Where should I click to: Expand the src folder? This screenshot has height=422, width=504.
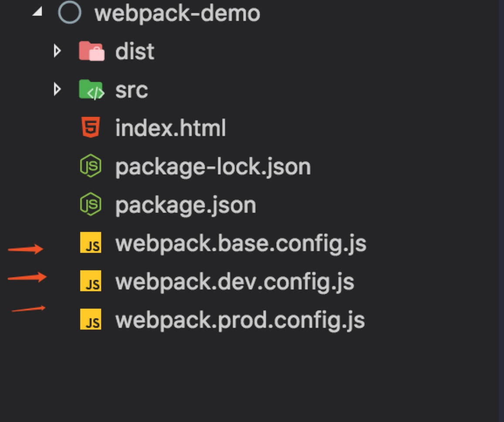58,89
